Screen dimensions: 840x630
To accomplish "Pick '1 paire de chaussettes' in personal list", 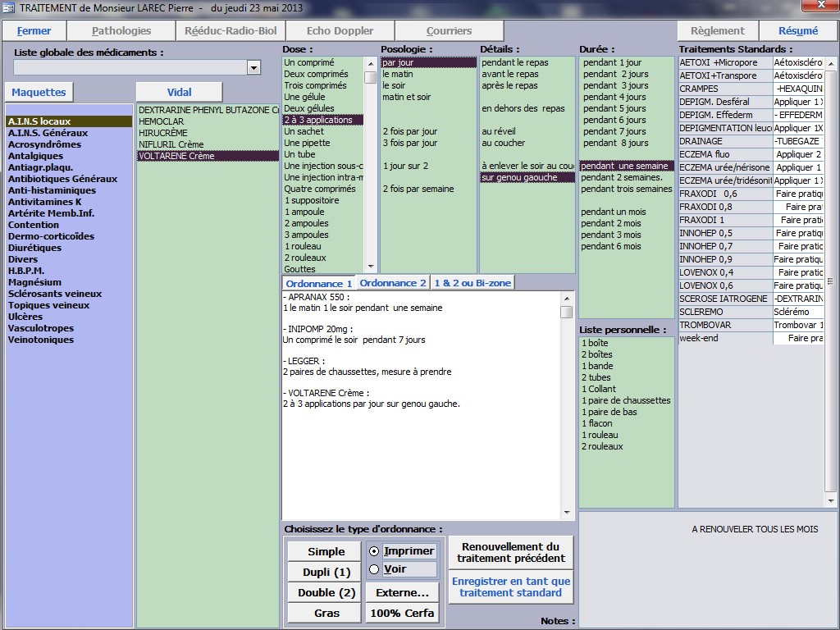I will click(626, 400).
